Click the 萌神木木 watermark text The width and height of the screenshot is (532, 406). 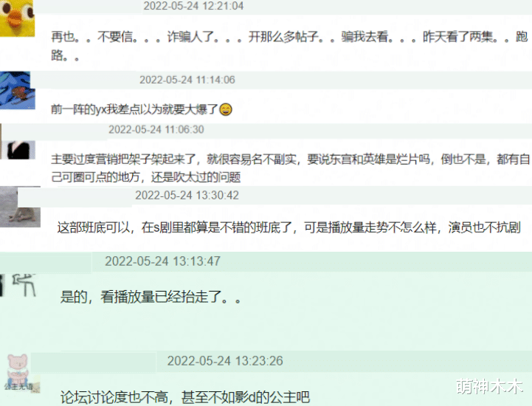coord(490,386)
